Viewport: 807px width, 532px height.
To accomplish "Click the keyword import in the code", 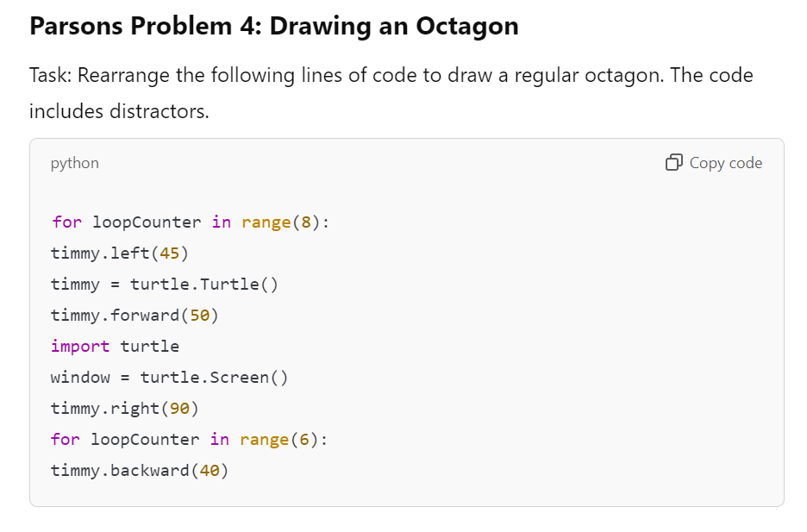I will coord(79,346).
